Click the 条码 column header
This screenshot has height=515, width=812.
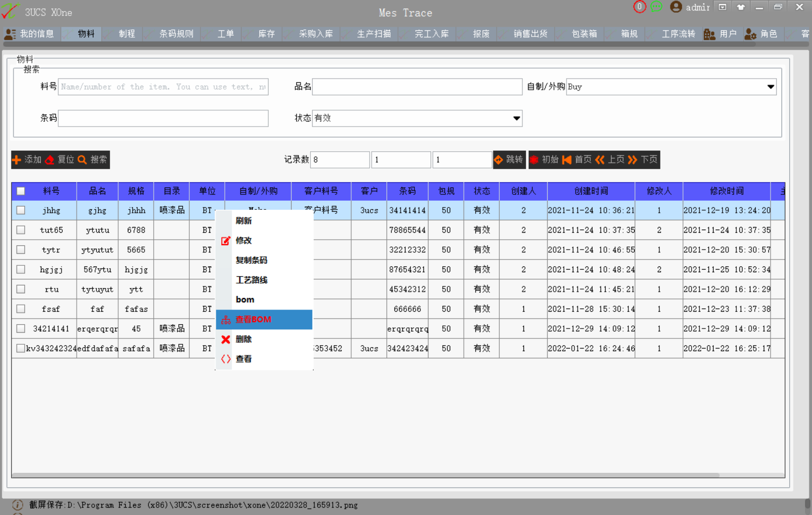click(x=407, y=191)
